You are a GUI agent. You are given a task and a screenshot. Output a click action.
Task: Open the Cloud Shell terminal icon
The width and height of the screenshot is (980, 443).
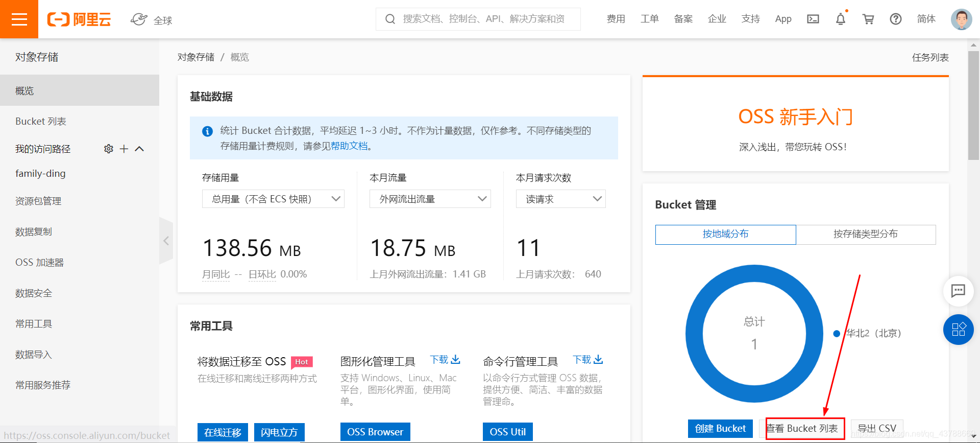(813, 19)
